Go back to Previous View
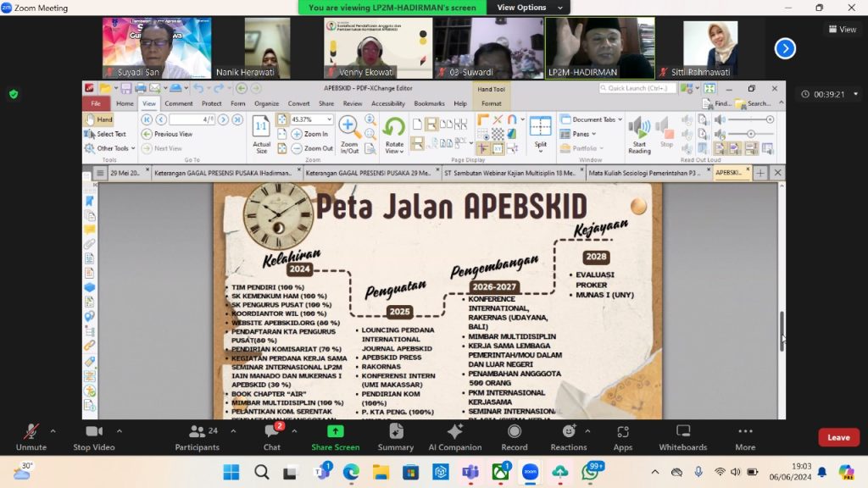 (x=167, y=134)
